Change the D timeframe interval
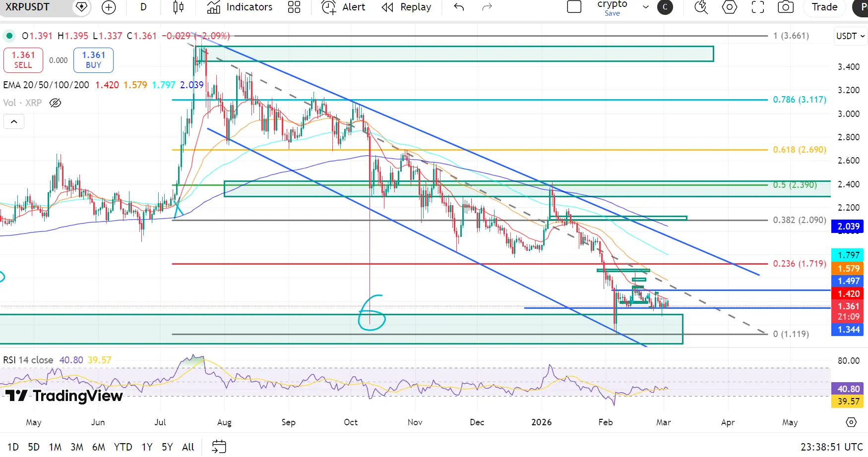868x457 pixels. coord(143,7)
